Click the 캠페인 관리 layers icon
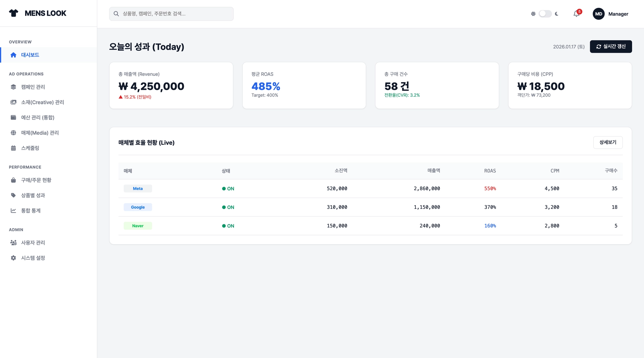 coord(13,87)
